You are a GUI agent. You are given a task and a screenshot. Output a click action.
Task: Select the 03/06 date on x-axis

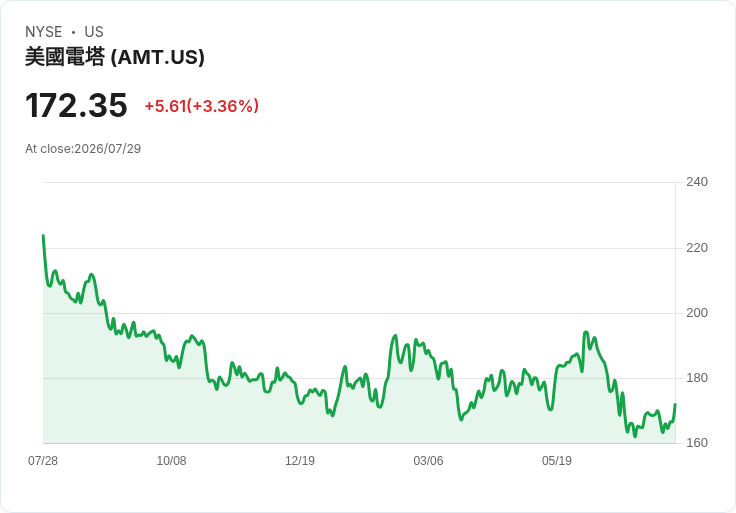point(428,461)
